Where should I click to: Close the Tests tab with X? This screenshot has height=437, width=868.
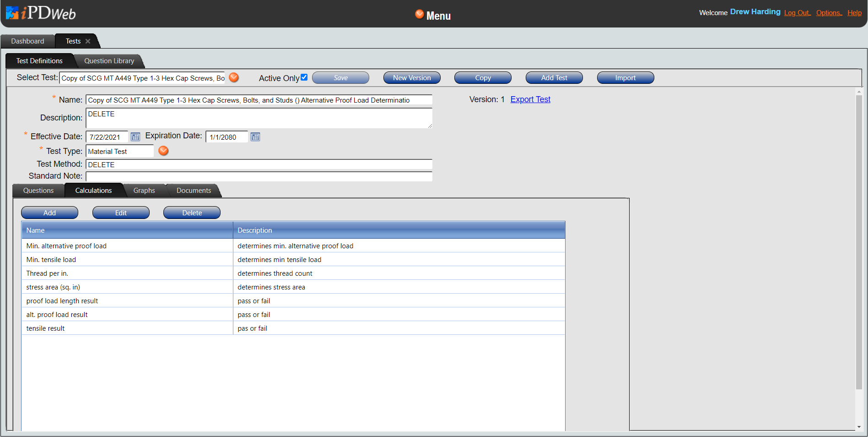click(x=88, y=41)
